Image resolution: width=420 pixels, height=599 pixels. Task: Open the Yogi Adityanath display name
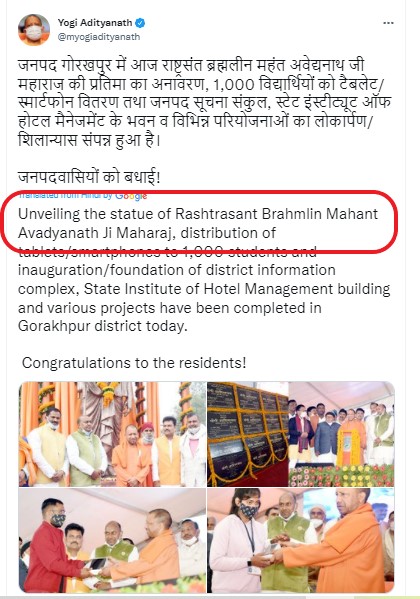pyautogui.click(x=95, y=23)
